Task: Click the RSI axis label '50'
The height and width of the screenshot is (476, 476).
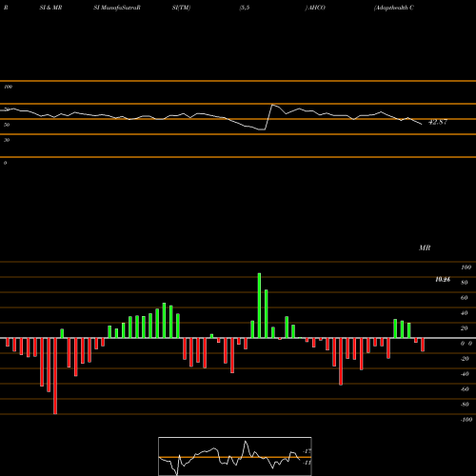Action: 7,125
